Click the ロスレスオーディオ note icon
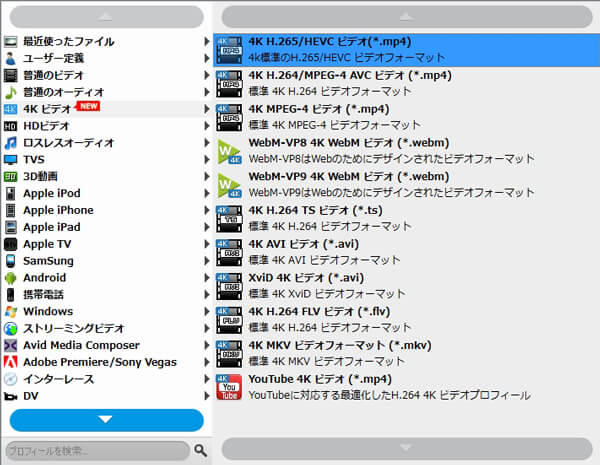This screenshot has width=600, height=465. tap(11, 143)
